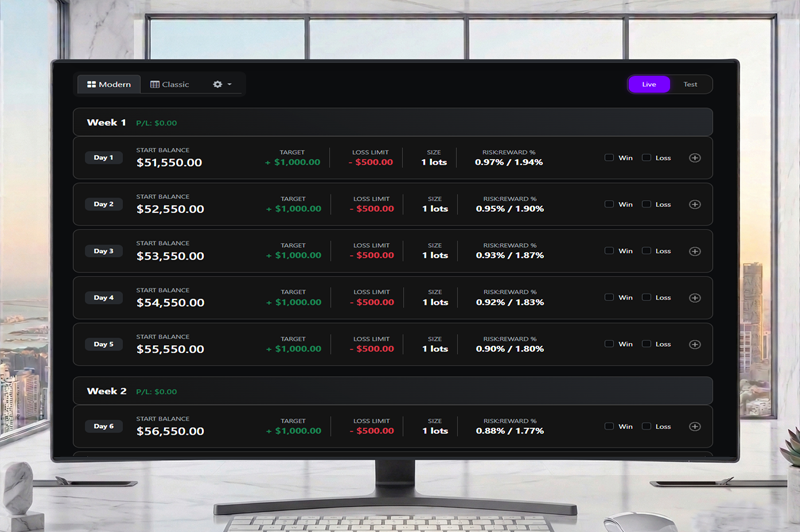Check the Win box for Day 6
Viewport: 800px width, 532px height.
click(x=609, y=426)
